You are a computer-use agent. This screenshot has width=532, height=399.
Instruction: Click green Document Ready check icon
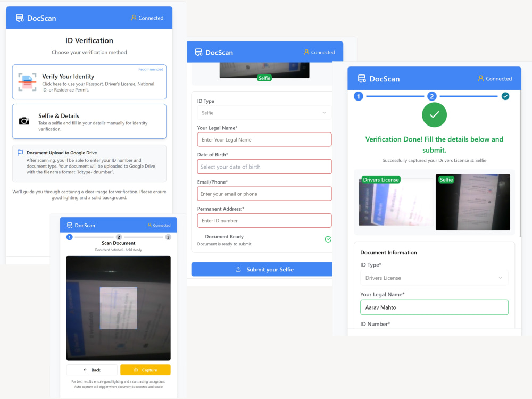pos(328,239)
